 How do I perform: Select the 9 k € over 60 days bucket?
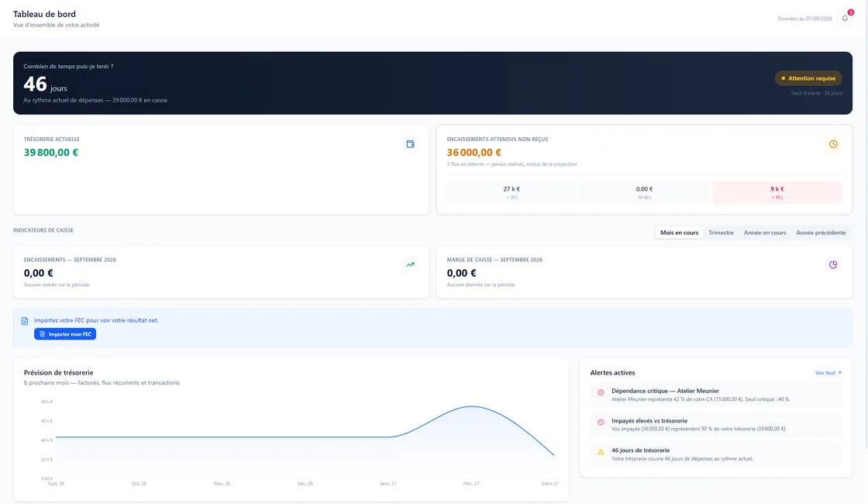click(777, 192)
